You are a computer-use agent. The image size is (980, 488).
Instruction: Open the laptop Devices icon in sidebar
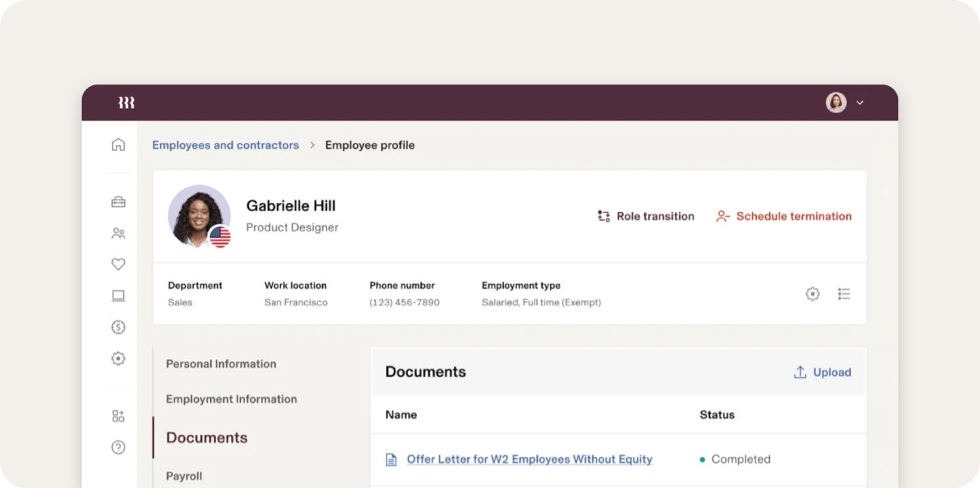[x=118, y=296]
